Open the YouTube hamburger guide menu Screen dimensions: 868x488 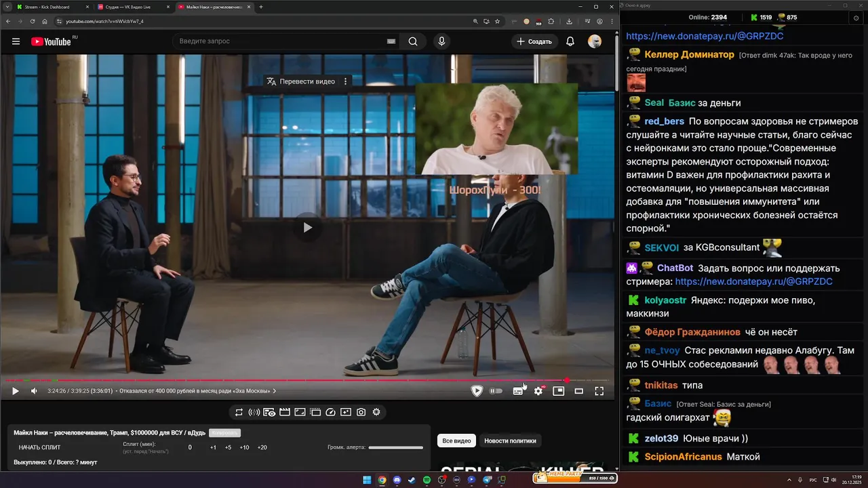(16, 41)
